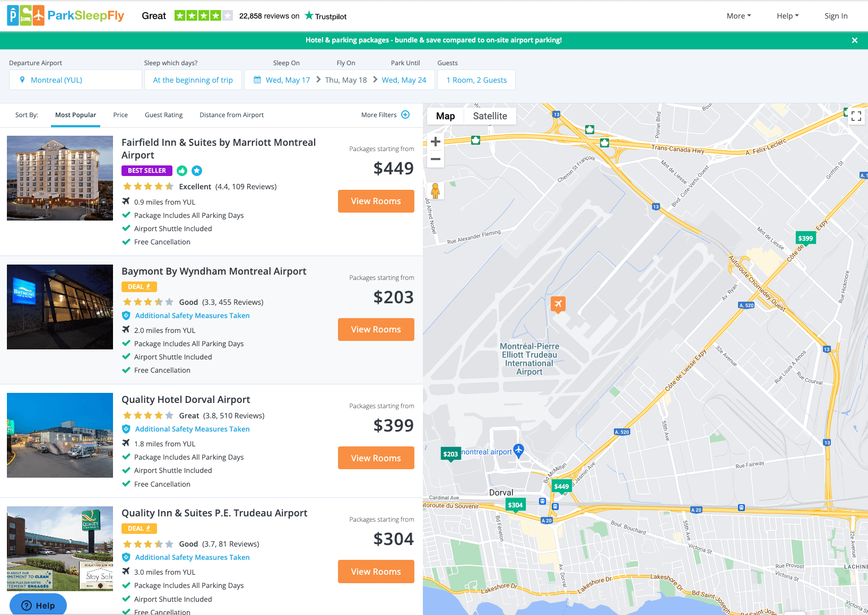
Task: Click the blue montreal airport map pin
Action: point(518,451)
